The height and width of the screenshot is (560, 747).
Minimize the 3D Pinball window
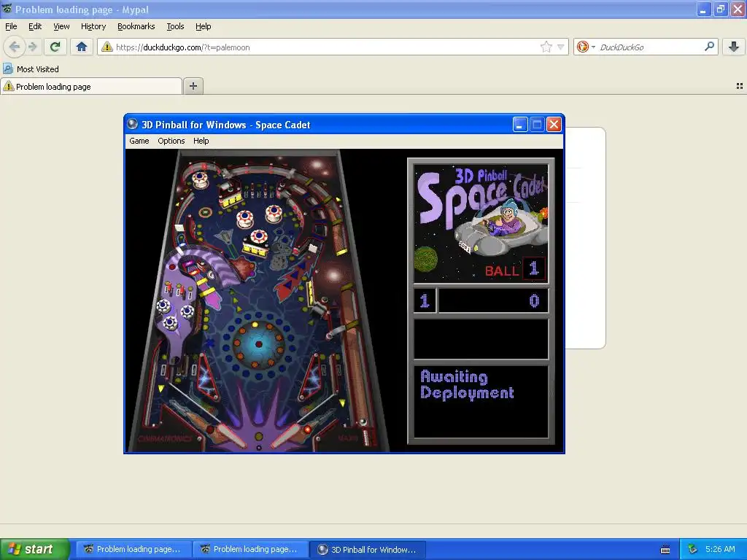[x=519, y=125]
